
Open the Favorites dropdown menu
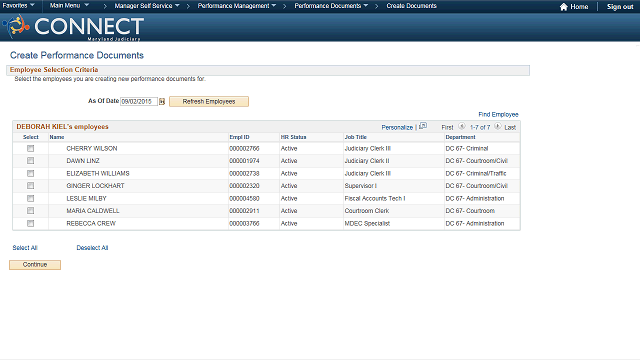tap(18, 6)
